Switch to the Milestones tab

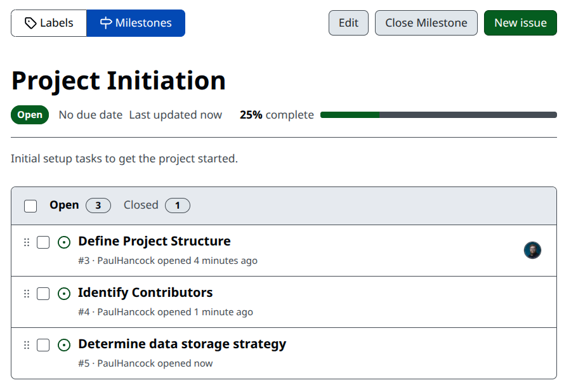click(x=136, y=23)
